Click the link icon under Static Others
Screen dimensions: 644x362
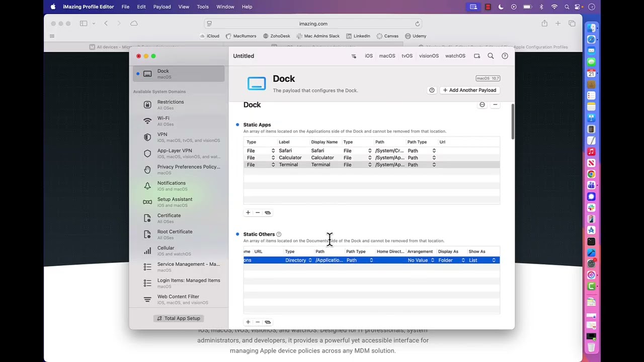tap(268, 322)
